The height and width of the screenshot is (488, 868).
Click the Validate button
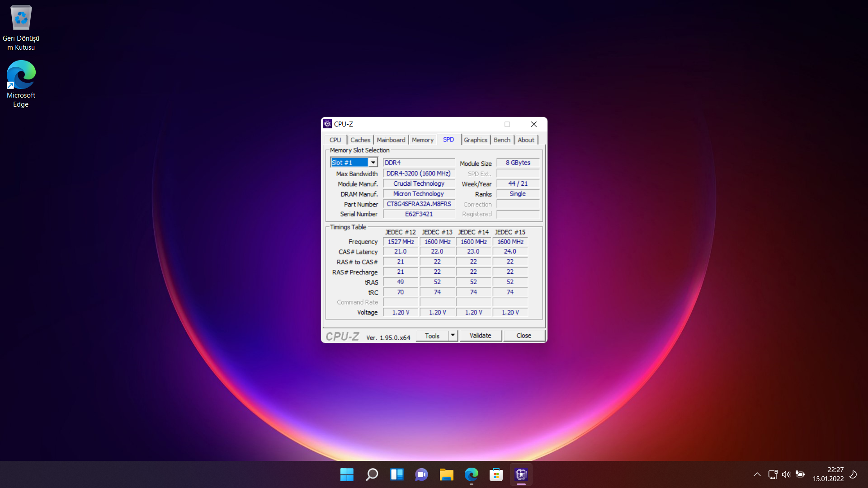tap(480, 335)
